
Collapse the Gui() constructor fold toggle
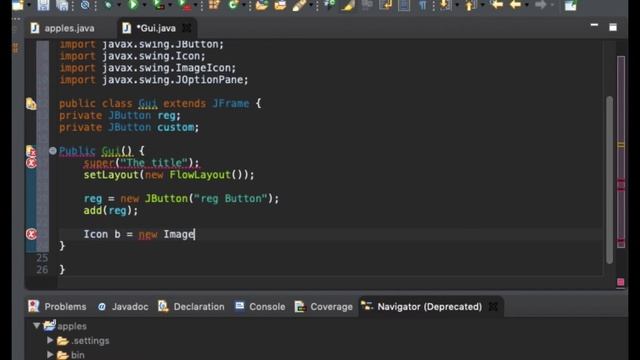(x=53, y=151)
